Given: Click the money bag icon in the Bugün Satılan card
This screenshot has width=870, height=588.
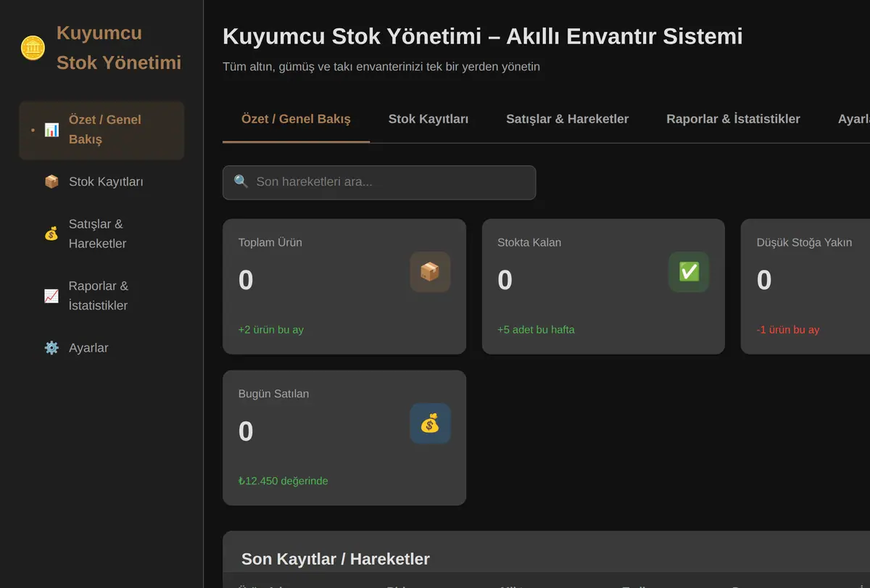Looking at the screenshot, I should coord(430,423).
